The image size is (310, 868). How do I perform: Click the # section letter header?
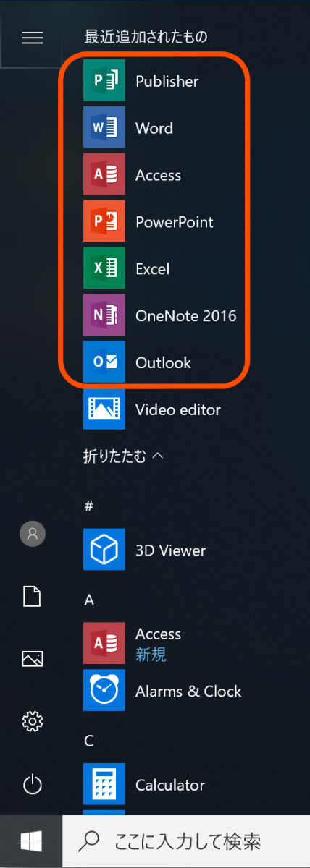click(x=88, y=506)
